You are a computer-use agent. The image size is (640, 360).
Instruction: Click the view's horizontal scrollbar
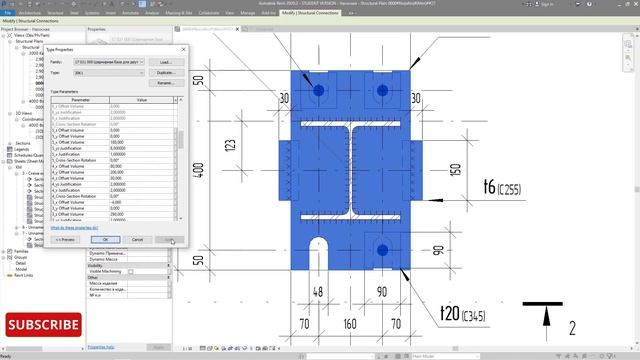(455, 349)
